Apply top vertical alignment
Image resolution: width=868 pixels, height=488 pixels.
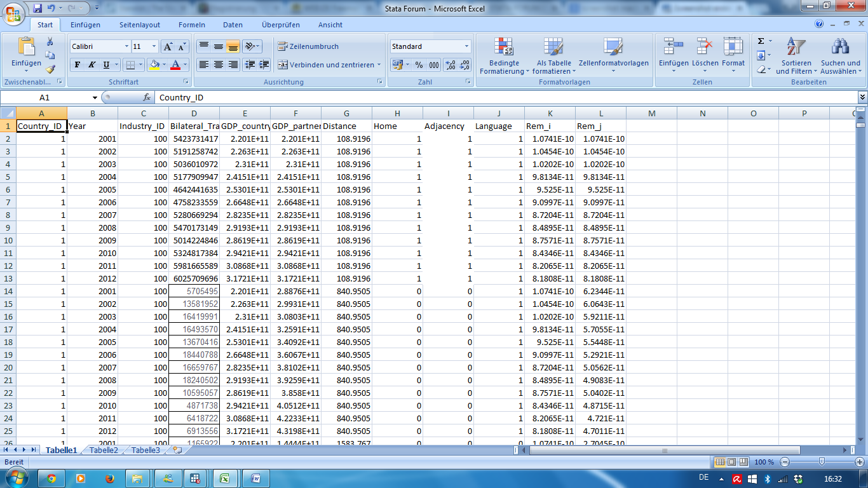tap(204, 46)
